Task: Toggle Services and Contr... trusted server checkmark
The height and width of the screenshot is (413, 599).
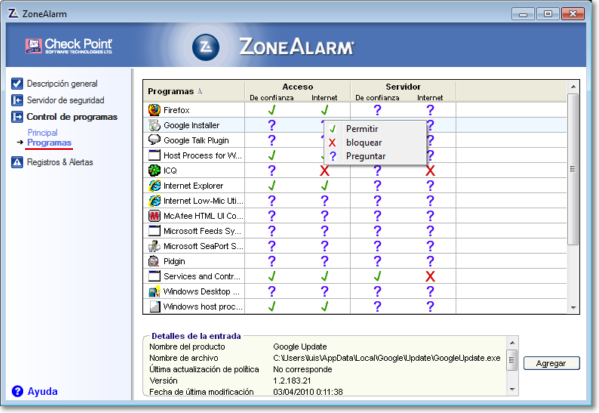Action: tap(377, 276)
